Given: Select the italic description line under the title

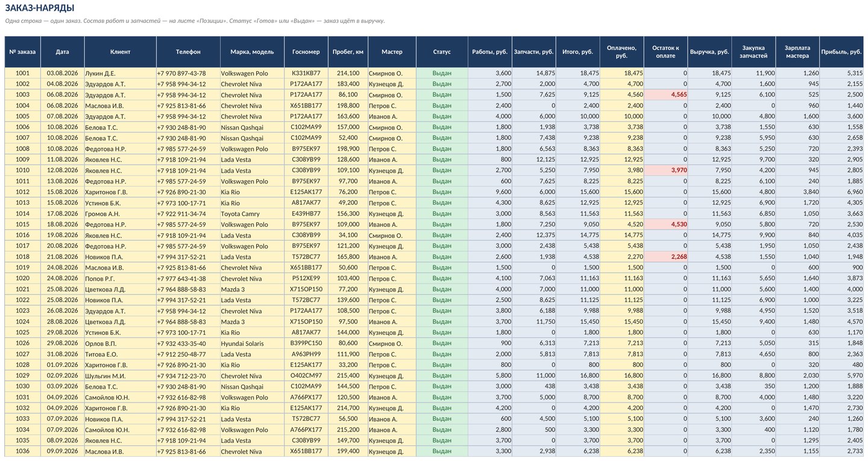Looking at the screenshot, I should 195,21.
